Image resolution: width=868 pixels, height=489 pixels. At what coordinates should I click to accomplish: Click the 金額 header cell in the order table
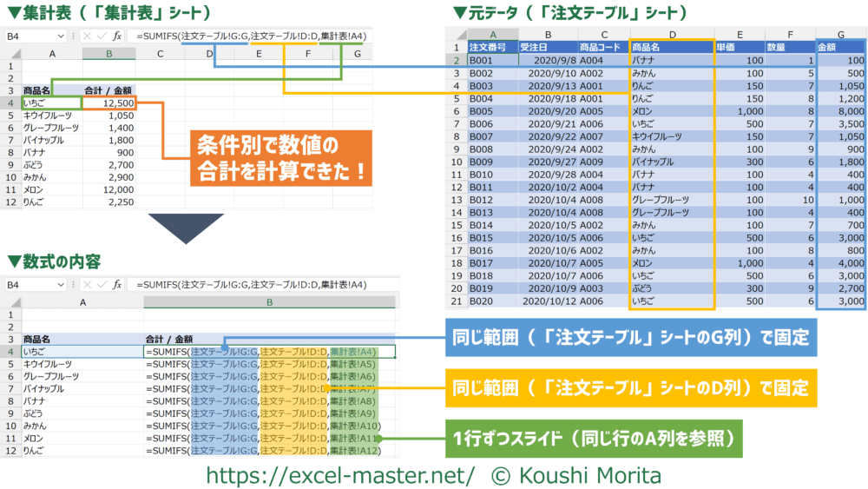click(x=841, y=47)
